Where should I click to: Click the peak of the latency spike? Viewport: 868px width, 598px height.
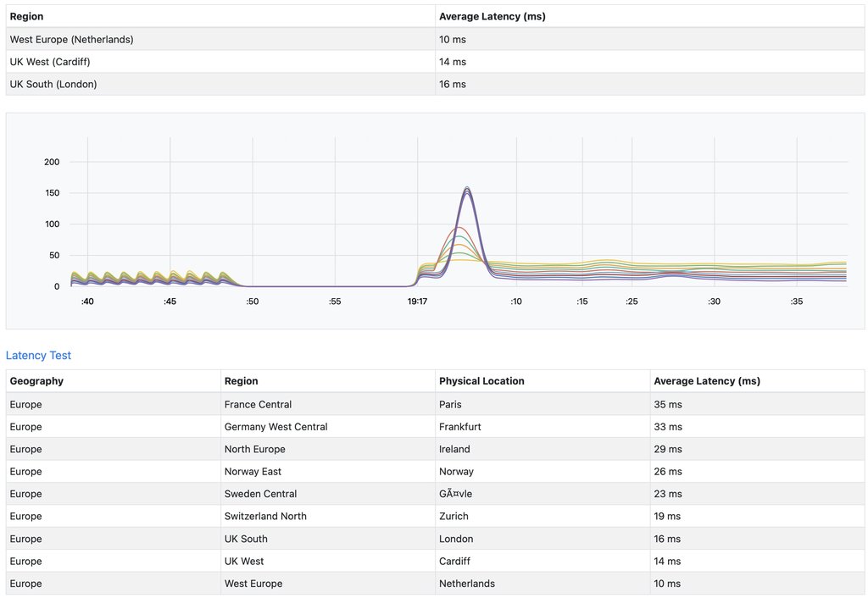(466, 189)
